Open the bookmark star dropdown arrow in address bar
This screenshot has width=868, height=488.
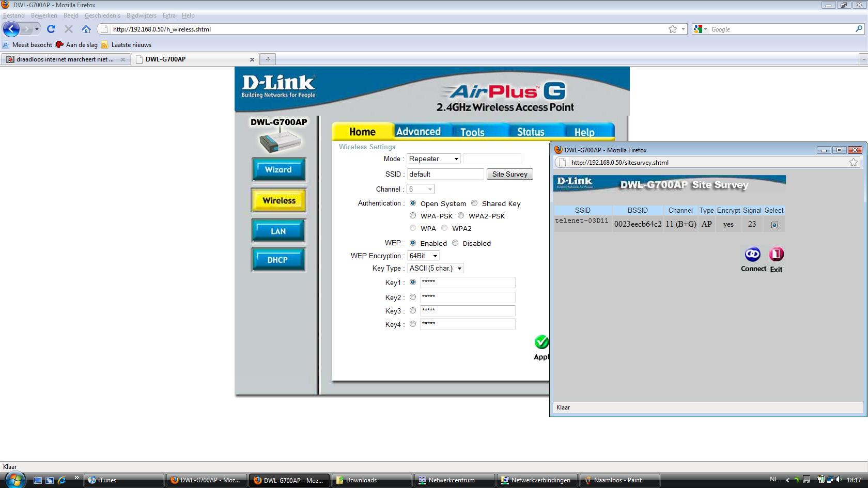(x=683, y=29)
